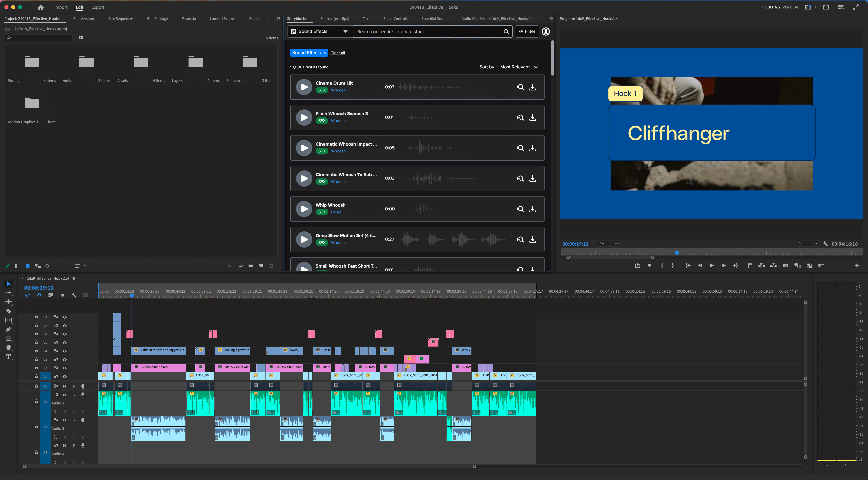The width and height of the screenshot is (868, 480).
Task: Toggle V4 track eye visibility
Action: click(65, 351)
